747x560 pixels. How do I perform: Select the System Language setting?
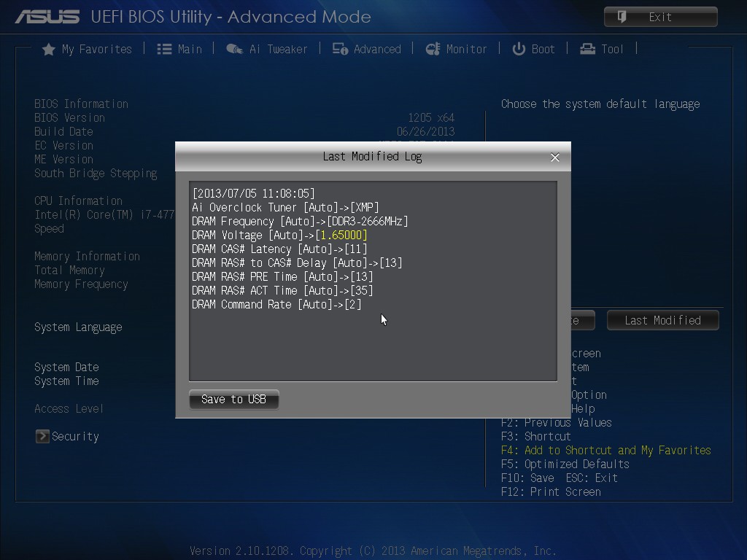point(78,327)
